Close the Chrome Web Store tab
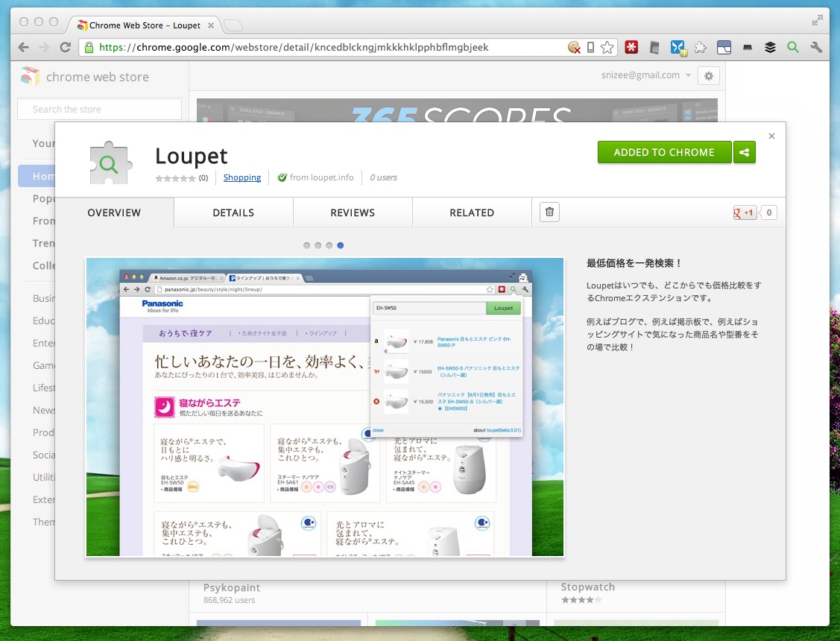840x641 pixels. [211, 25]
